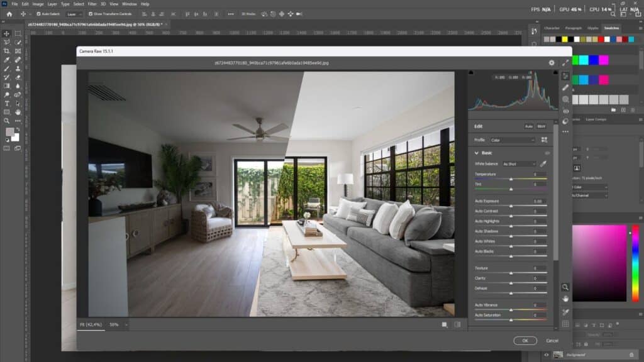Collapse the Basic panel section
This screenshot has width=644, height=362.
pyautogui.click(x=477, y=153)
